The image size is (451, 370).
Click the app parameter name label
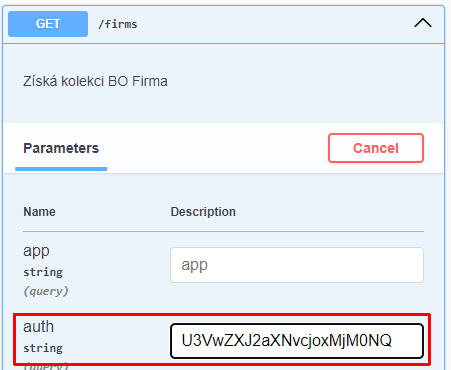click(36, 251)
